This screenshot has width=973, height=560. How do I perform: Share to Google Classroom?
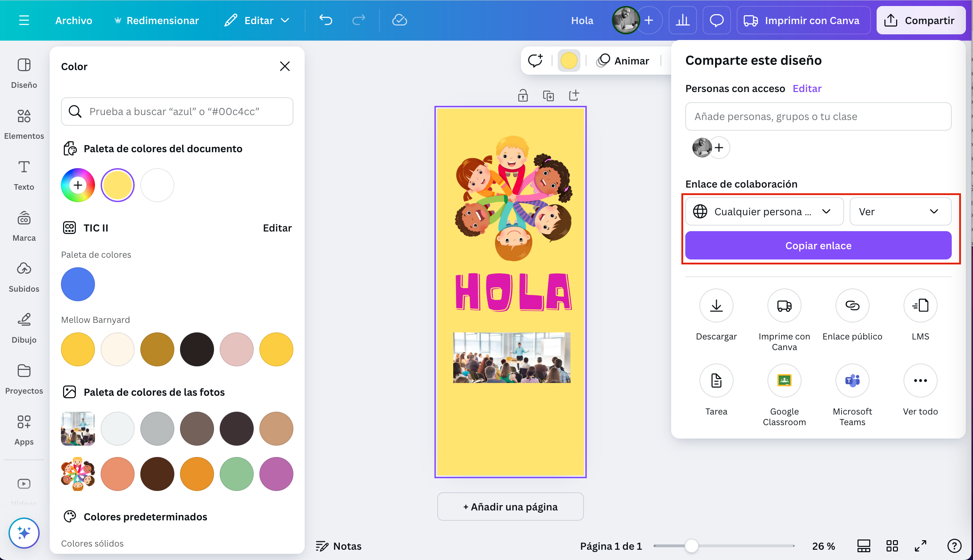click(x=784, y=381)
